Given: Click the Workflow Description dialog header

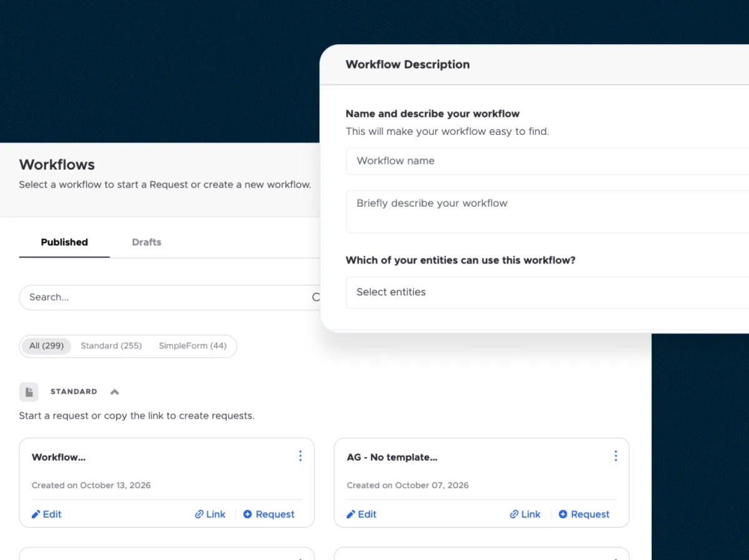Looking at the screenshot, I should 408,64.
